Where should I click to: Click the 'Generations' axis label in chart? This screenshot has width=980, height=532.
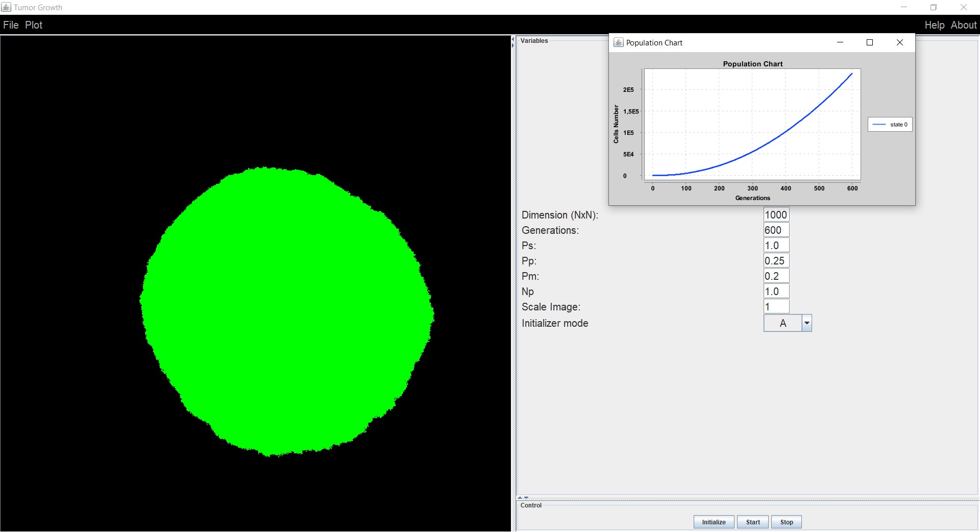753,198
